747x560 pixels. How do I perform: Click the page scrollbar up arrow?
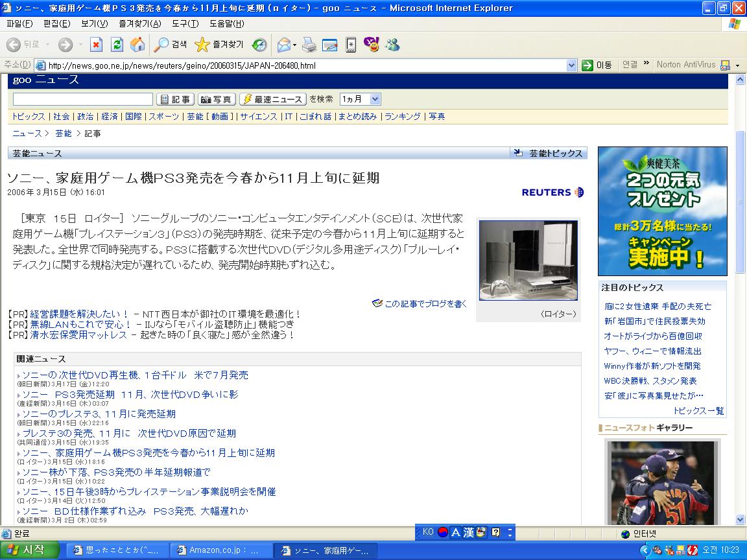[x=741, y=79]
